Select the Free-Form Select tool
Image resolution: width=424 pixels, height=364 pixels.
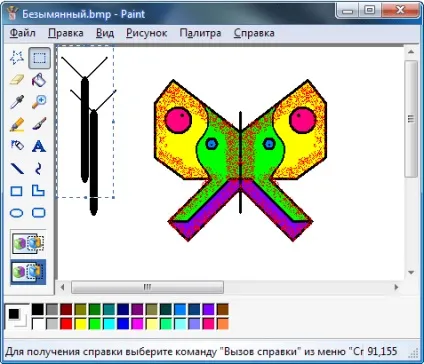17,58
